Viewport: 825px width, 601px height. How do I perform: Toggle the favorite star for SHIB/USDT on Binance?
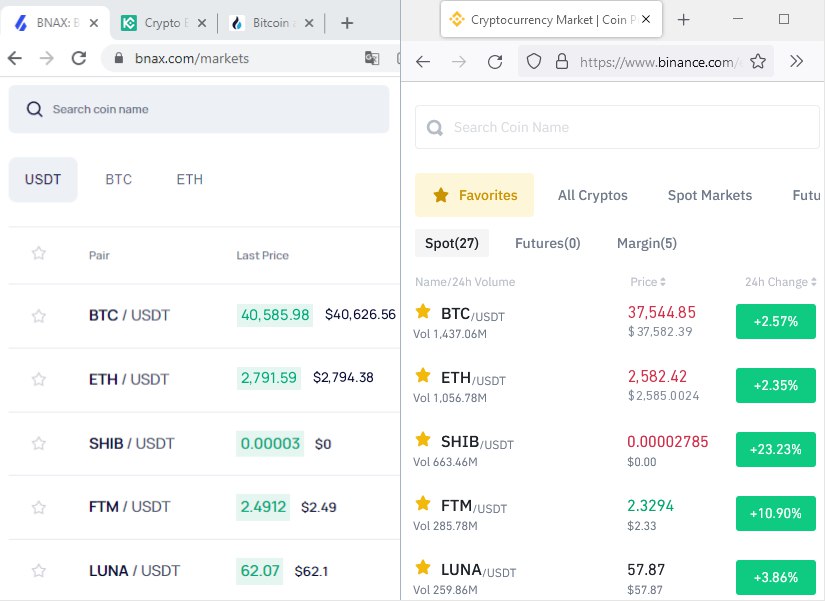coord(423,439)
